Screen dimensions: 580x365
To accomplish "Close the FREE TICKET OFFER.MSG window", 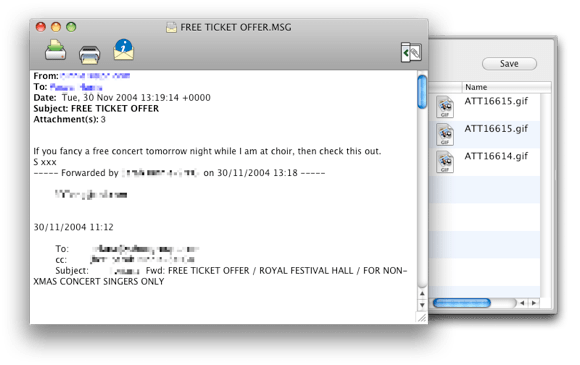I will 41,27.
